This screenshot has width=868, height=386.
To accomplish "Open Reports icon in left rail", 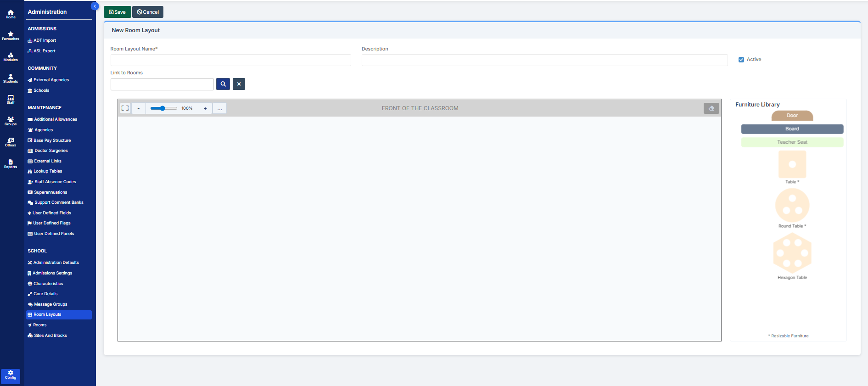I will 11,163.
